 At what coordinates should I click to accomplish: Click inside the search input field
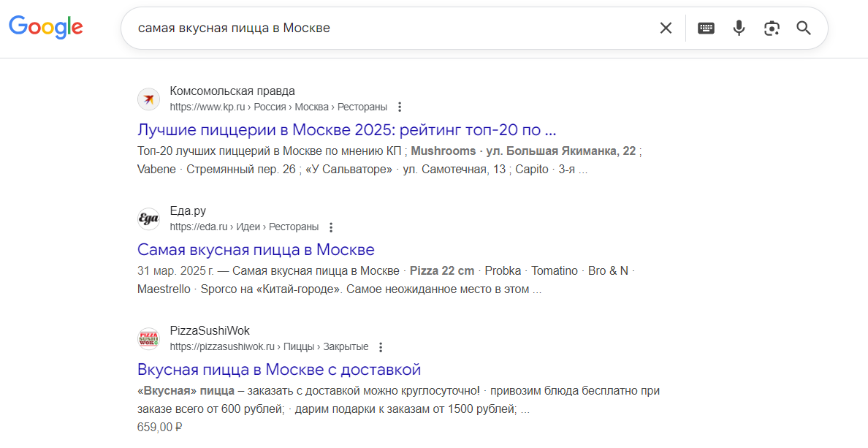[365, 28]
